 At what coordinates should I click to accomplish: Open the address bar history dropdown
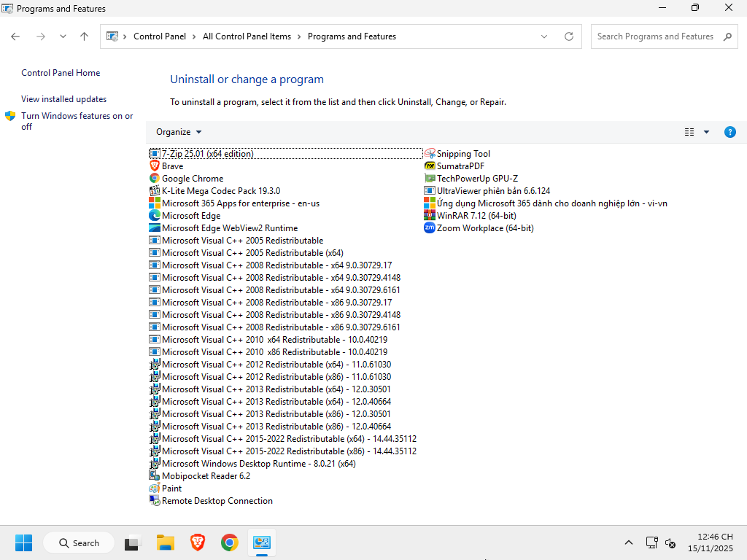[x=544, y=36]
